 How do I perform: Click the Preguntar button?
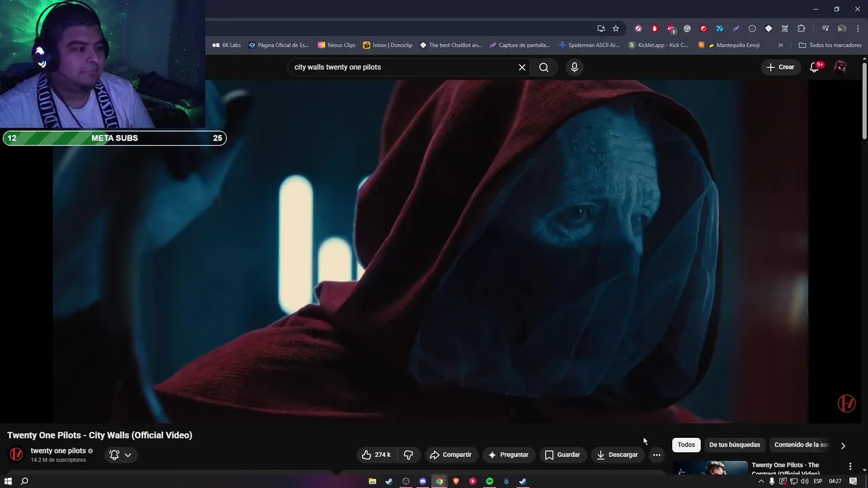(x=509, y=455)
